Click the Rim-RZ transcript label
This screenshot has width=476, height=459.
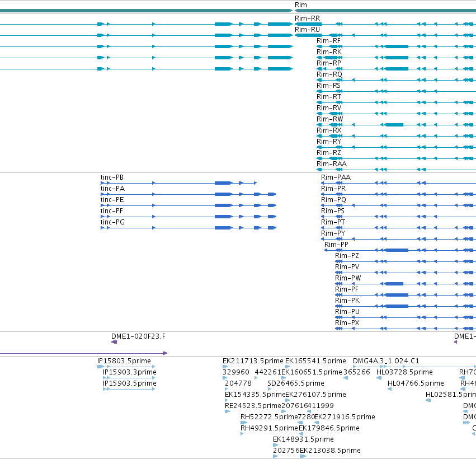(x=329, y=153)
